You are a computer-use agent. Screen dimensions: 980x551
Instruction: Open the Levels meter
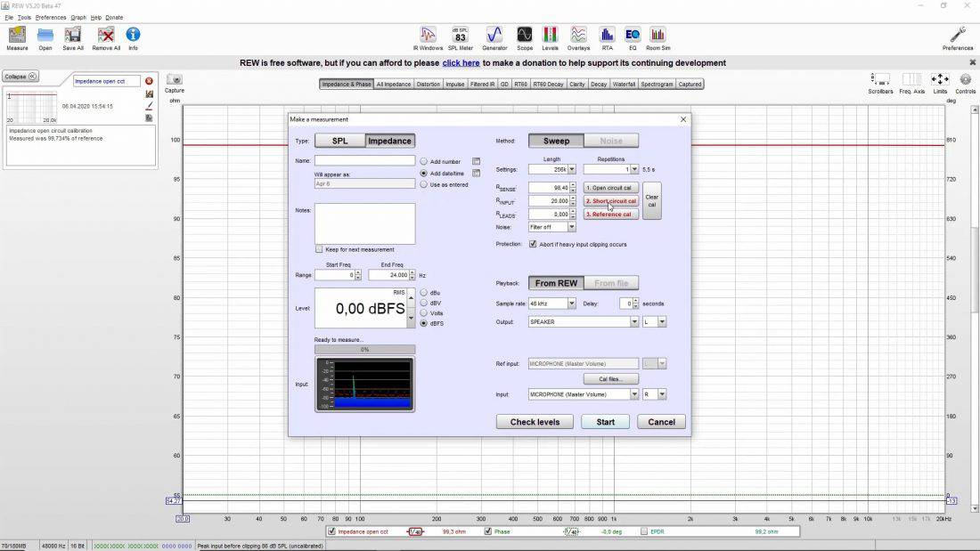tap(550, 37)
